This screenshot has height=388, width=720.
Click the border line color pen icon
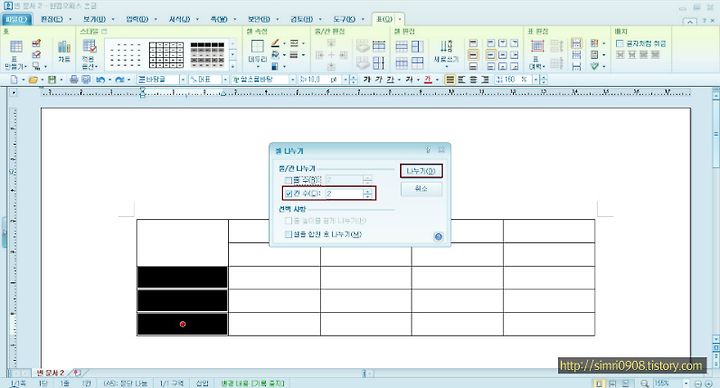(x=275, y=43)
